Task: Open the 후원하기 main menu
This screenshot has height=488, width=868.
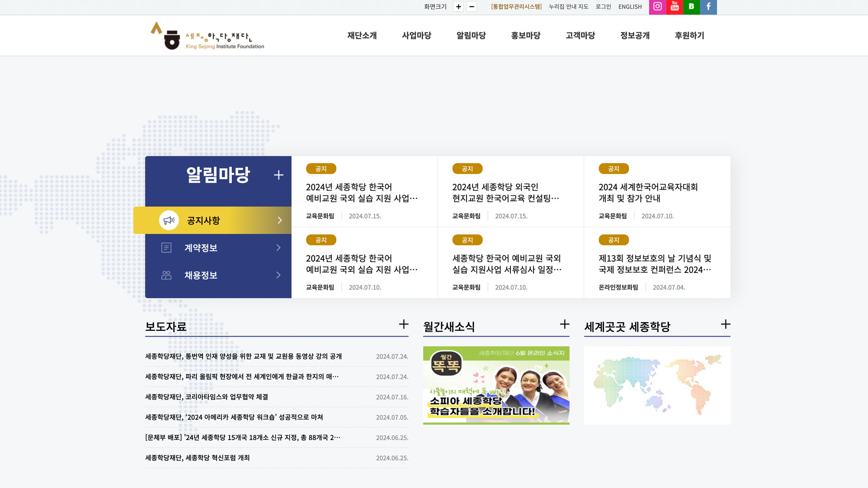Action: [x=690, y=35]
